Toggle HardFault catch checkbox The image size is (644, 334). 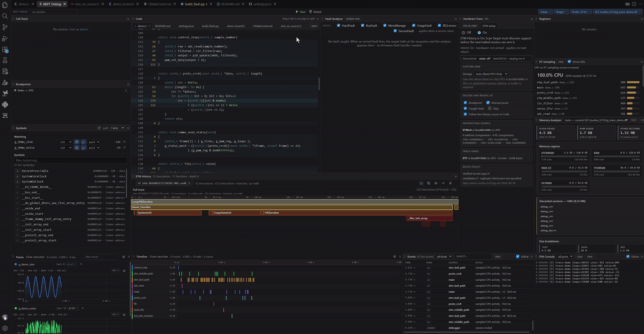tap(339, 26)
